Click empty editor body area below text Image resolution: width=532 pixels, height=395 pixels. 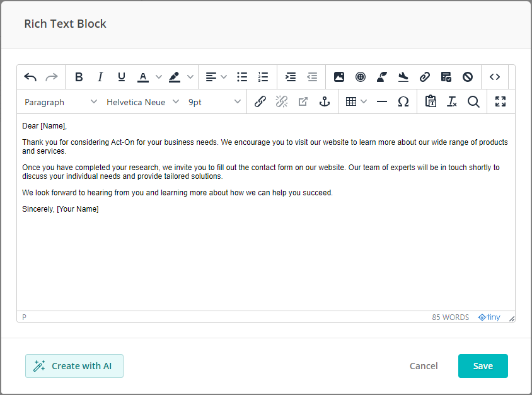point(265,261)
